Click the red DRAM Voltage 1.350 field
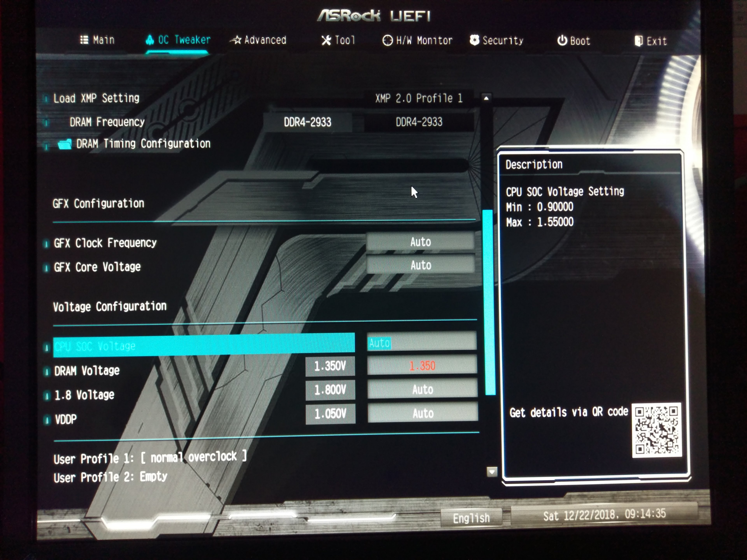747x560 pixels. (x=422, y=366)
